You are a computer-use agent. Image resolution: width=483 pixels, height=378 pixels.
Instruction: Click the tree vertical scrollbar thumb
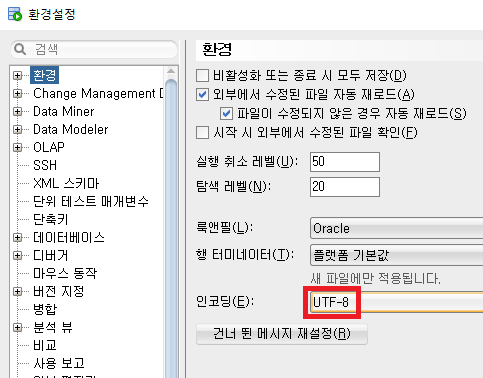click(x=171, y=228)
